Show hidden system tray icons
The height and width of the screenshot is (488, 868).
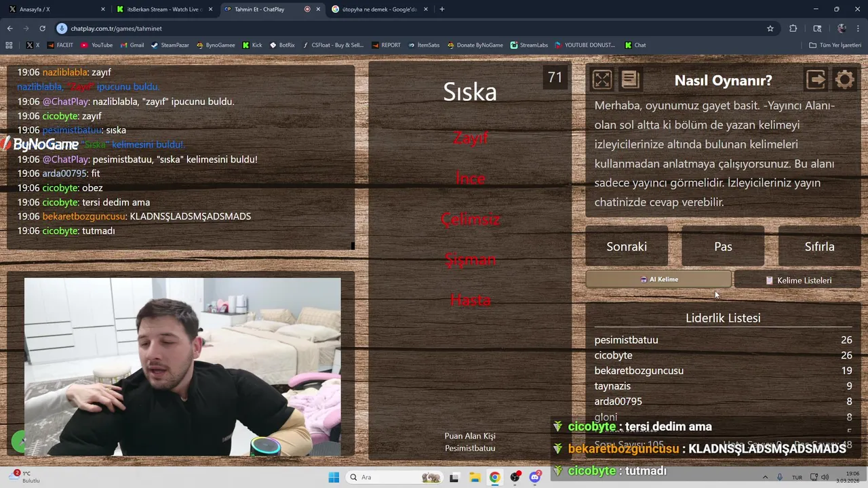(x=765, y=477)
